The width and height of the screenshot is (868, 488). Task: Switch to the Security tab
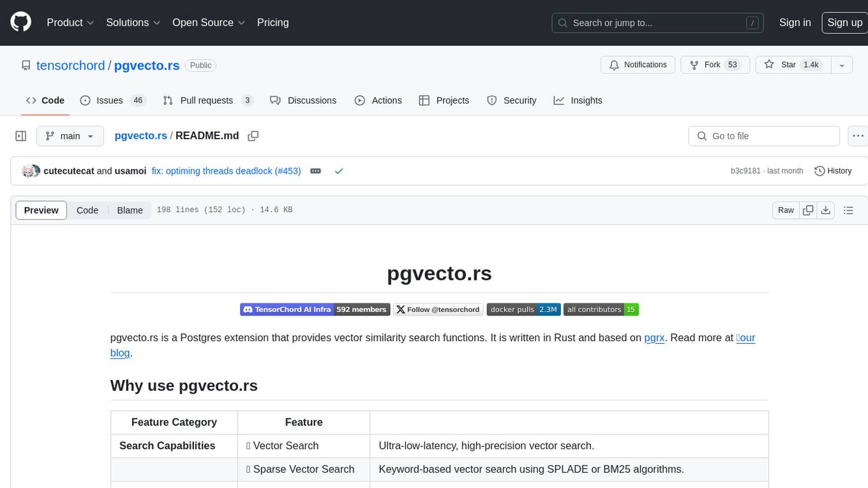pyautogui.click(x=511, y=100)
